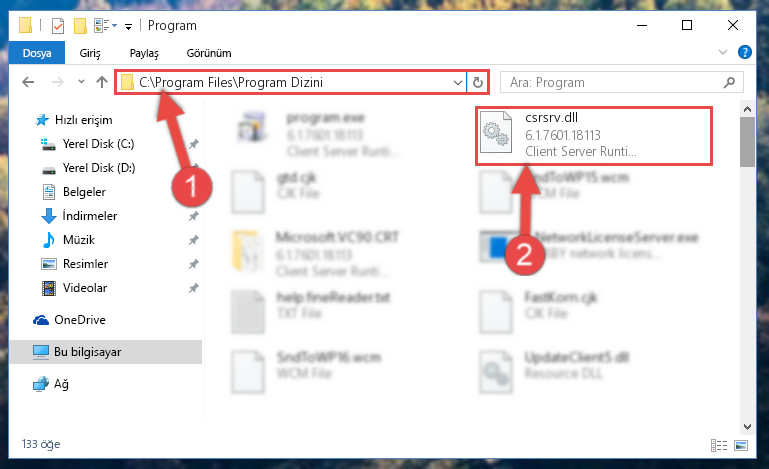This screenshot has width=769, height=469.
Task: Go up one folder level arrow
Action: point(102,82)
